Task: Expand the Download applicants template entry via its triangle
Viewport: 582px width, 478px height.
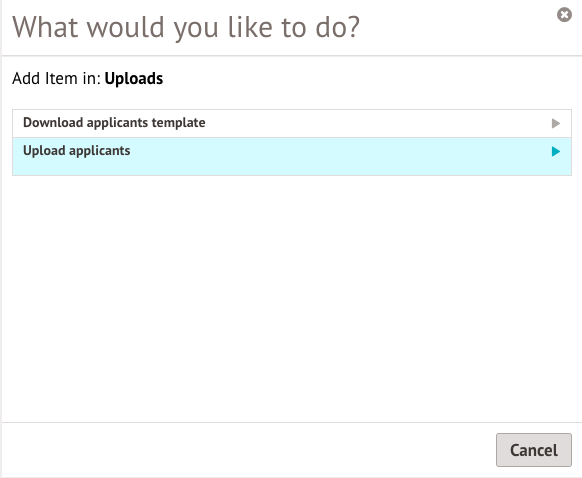Action: [x=556, y=123]
